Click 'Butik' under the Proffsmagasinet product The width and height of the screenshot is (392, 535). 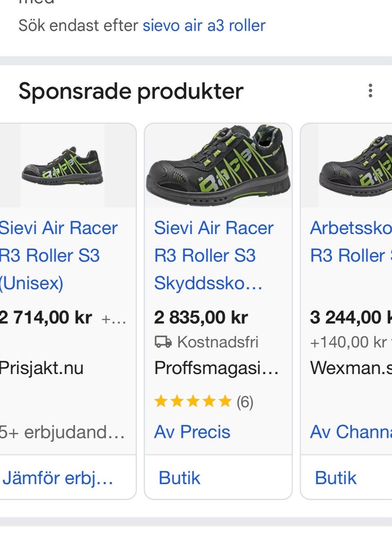pos(179,478)
